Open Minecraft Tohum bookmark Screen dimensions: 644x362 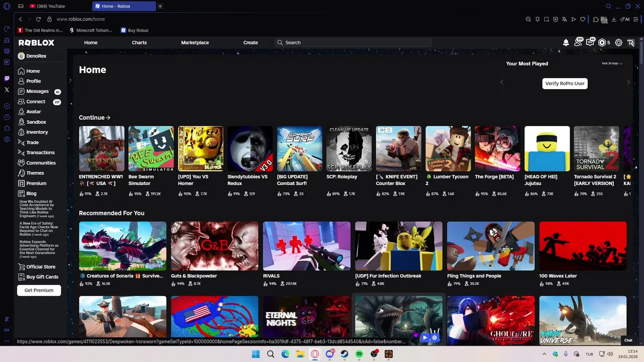tap(91, 30)
